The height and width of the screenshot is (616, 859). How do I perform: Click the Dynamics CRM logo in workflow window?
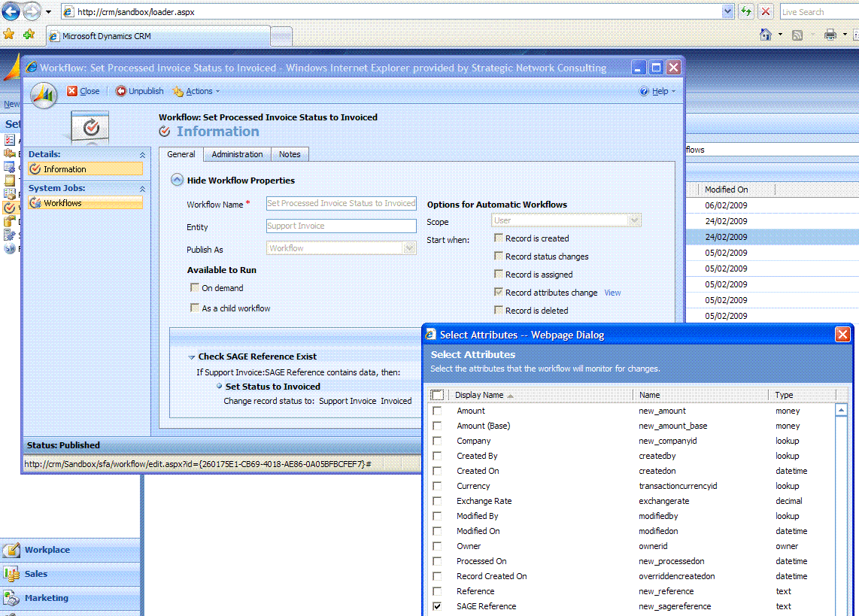pyautogui.click(x=44, y=96)
